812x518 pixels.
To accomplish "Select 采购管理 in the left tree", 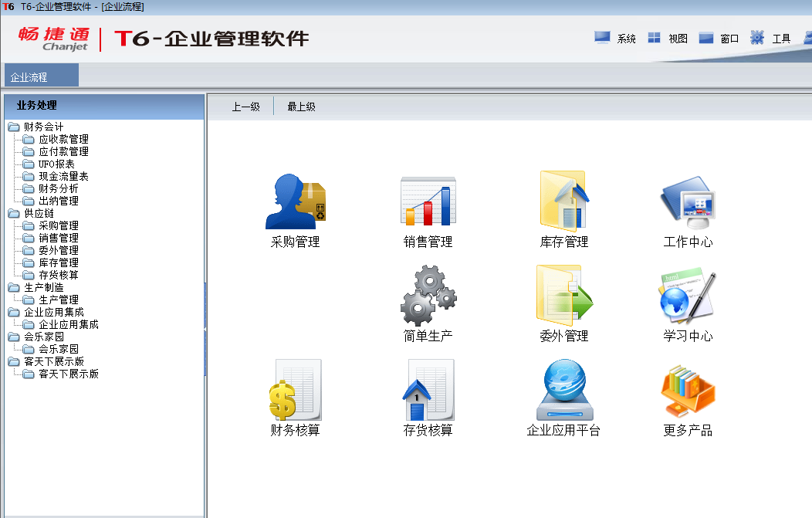I will 59,226.
